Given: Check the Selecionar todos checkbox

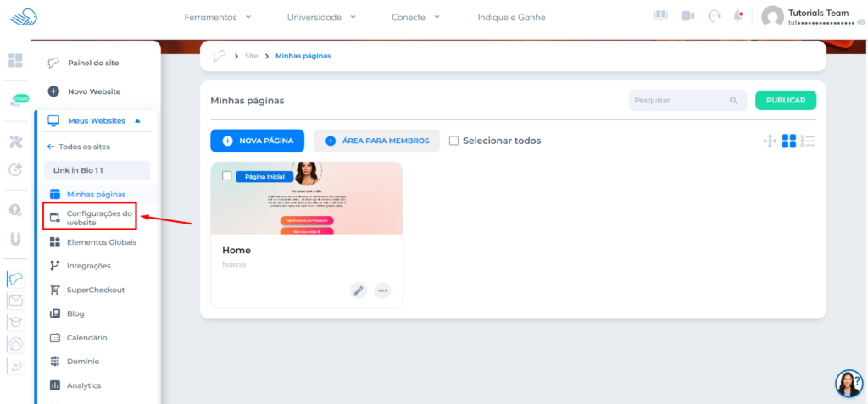Looking at the screenshot, I should coord(453,141).
